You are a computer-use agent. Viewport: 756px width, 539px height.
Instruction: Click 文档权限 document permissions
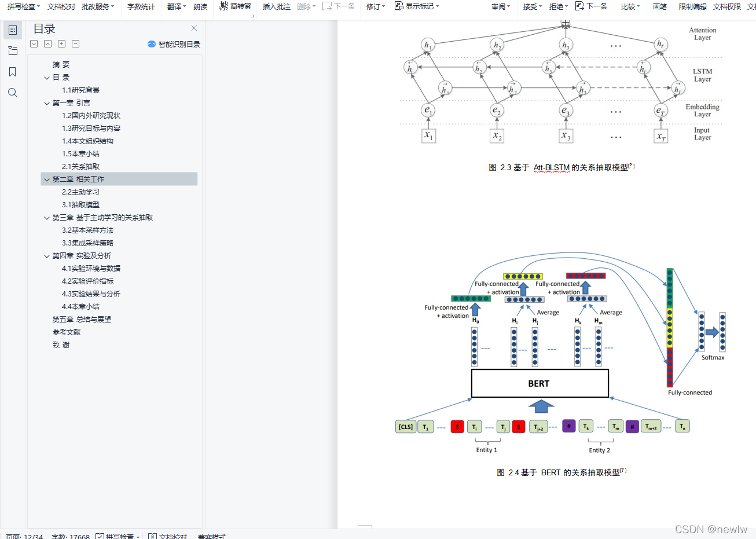pos(727,6)
